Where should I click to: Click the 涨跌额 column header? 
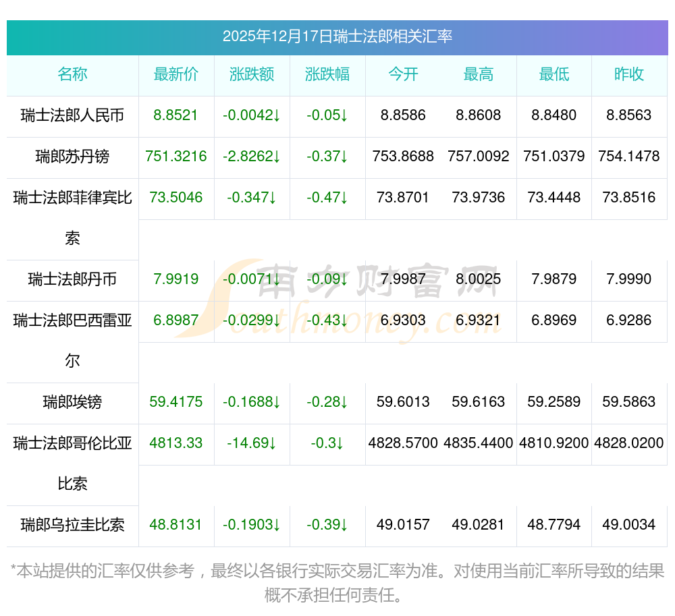click(252, 74)
